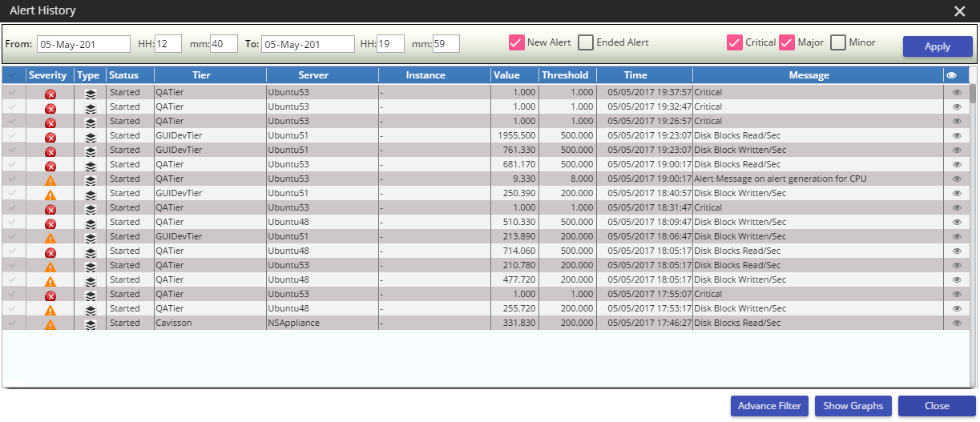Dismiss the dialog with the X icon
The image size is (980, 422).
tap(959, 11)
